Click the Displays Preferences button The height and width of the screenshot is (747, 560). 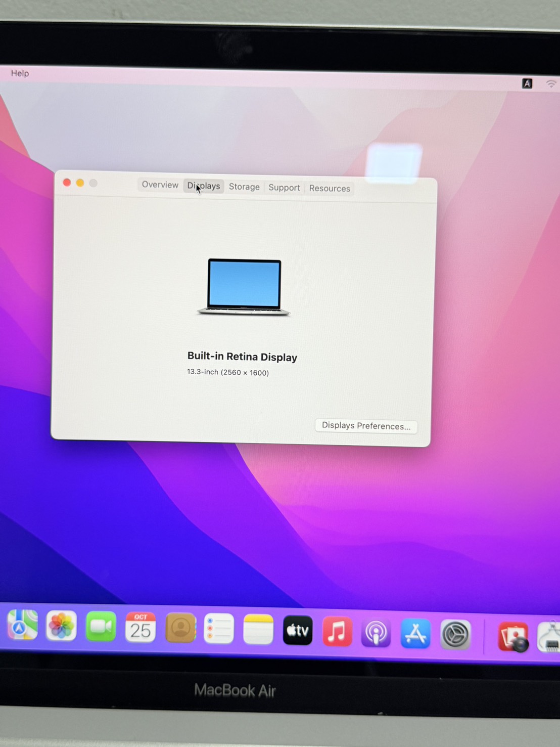pyautogui.click(x=365, y=426)
